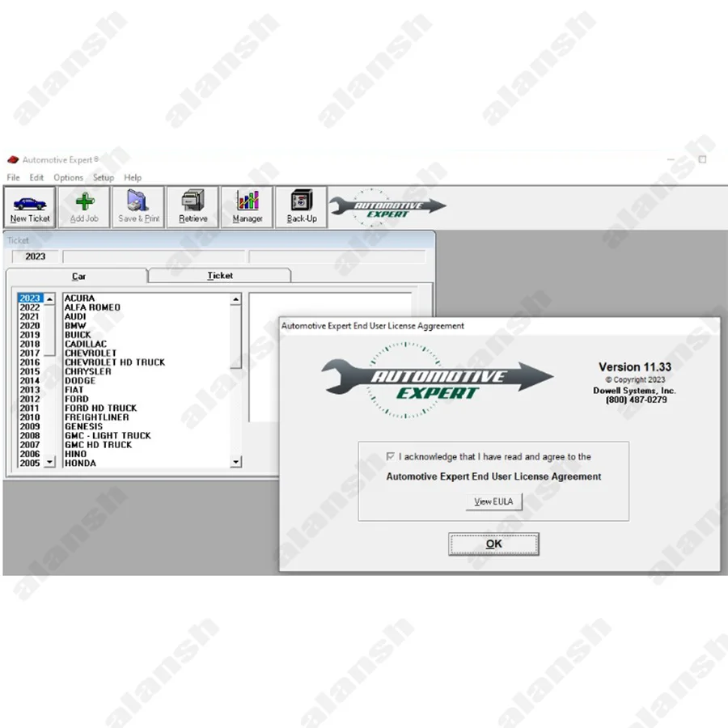
Task: Select AUDI in the make list
Action: pos(75,316)
